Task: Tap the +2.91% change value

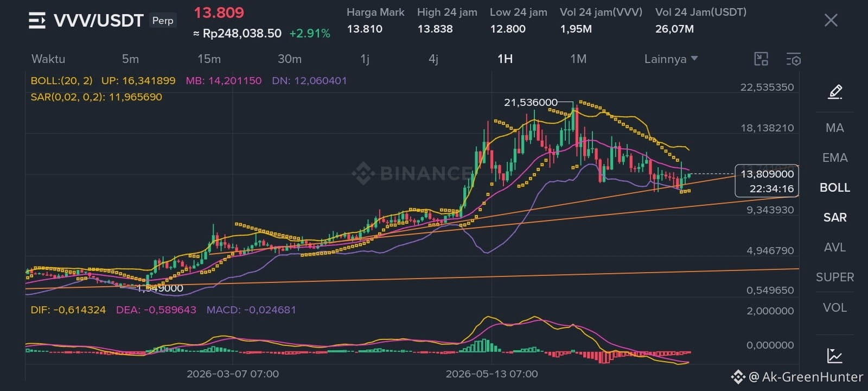Action: click(x=310, y=33)
